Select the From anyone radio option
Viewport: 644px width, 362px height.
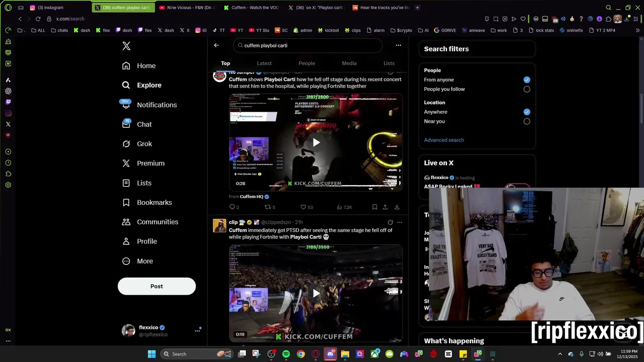tap(527, 80)
